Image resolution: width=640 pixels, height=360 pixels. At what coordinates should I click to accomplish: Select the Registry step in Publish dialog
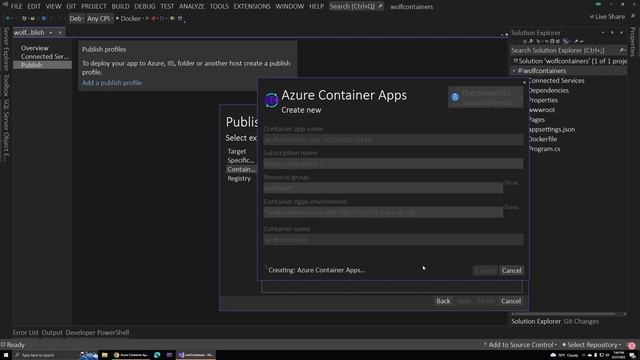coord(239,178)
